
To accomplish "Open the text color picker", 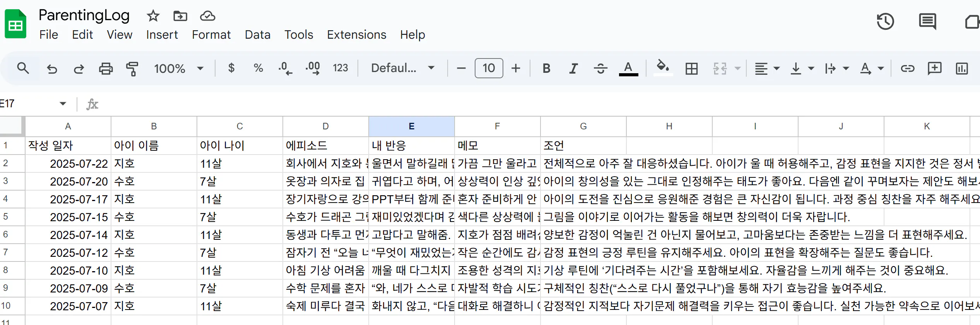I will click(x=628, y=68).
